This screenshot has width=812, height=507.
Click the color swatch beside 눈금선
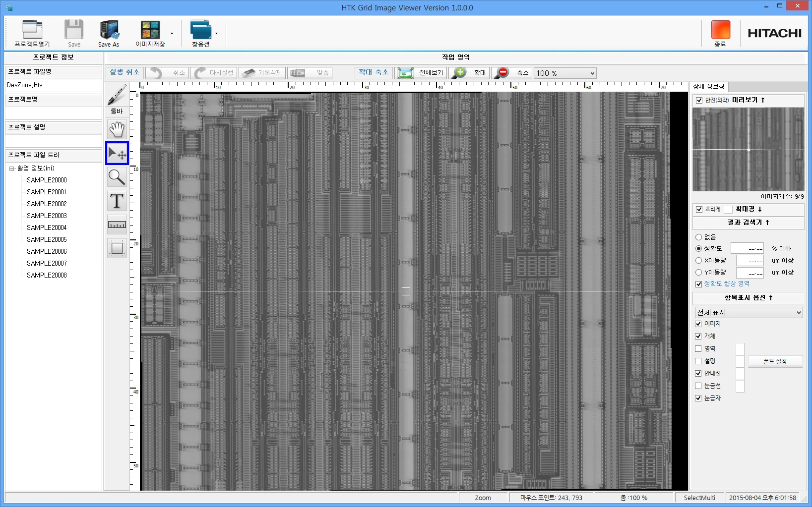(740, 386)
